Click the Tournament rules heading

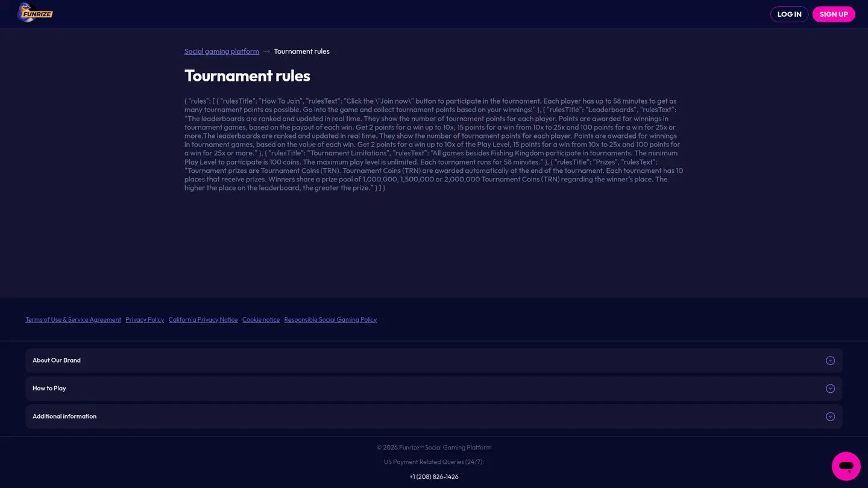point(247,76)
